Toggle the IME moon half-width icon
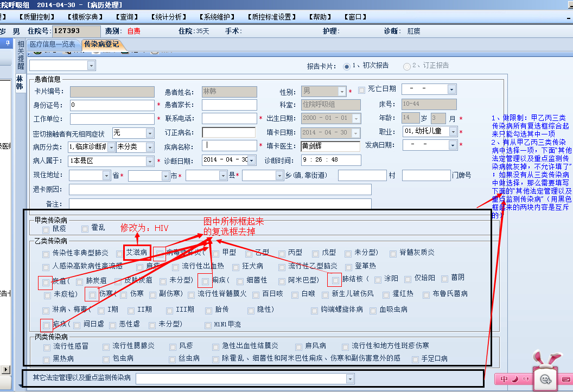573x392 pixels. tap(515, 379)
